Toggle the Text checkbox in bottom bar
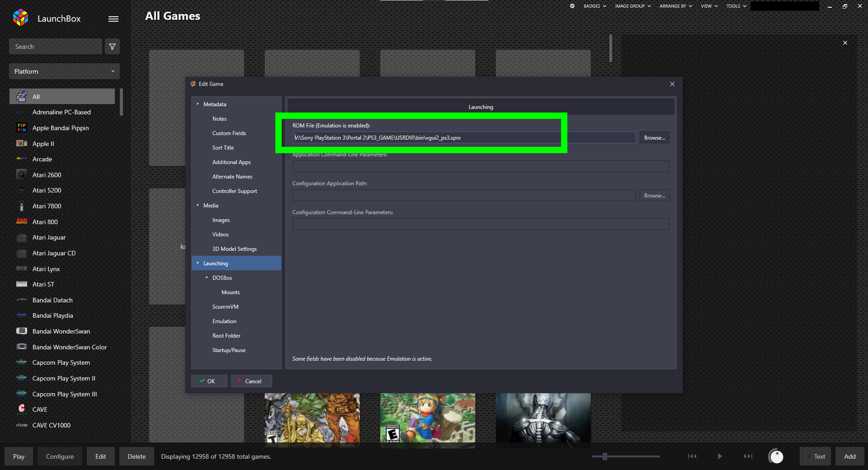This screenshot has height=470, width=868. click(x=809, y=456)
